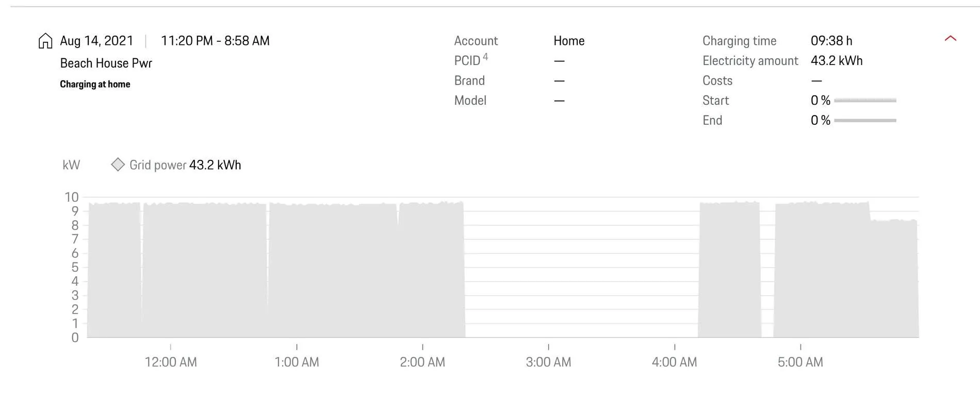
Task: Click the End 0 % progress bar
Action: tap(865, 120)
